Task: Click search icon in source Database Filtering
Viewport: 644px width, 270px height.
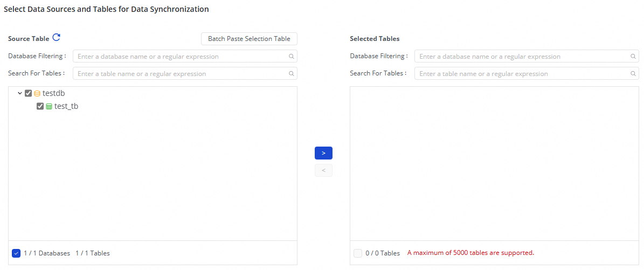Action: point(291,56)
